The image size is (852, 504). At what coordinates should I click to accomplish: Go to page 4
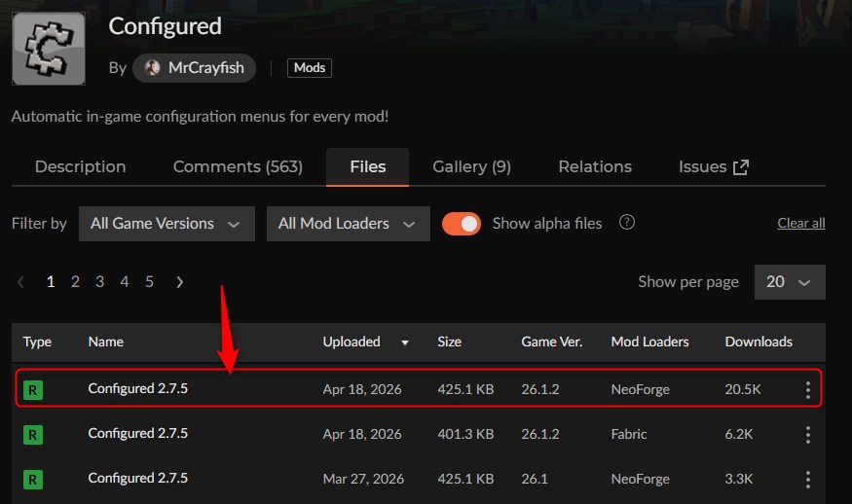click(125, 282)
